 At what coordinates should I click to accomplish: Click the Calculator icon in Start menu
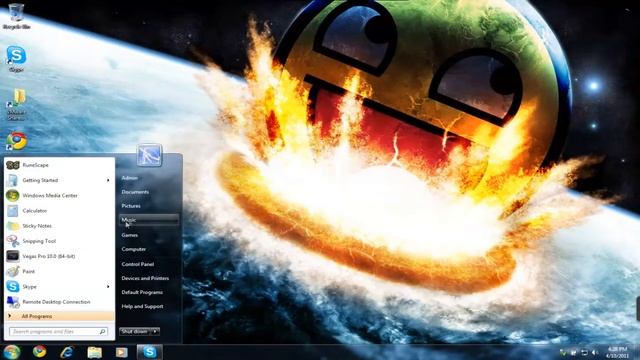tap(13, 211)
